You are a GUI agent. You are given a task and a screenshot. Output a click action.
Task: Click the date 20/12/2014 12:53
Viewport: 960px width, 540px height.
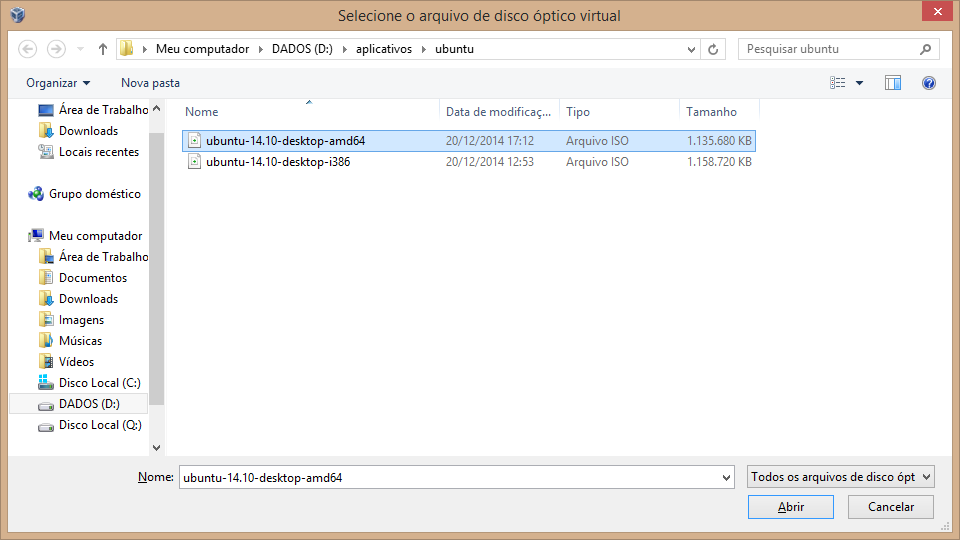point(490,162)
